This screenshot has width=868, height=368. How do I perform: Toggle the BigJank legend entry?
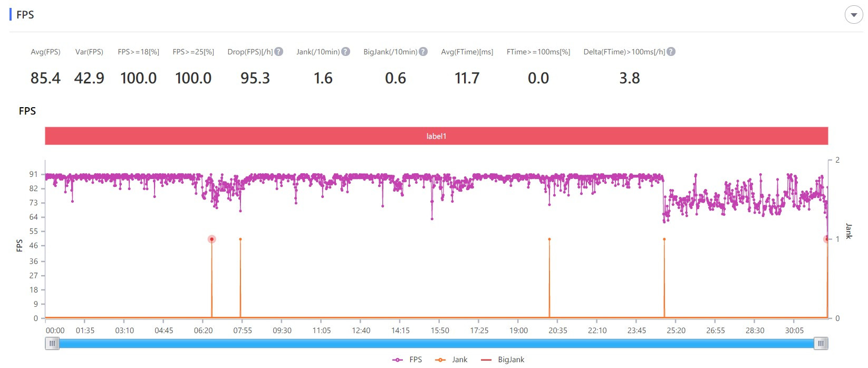[503, 360]
